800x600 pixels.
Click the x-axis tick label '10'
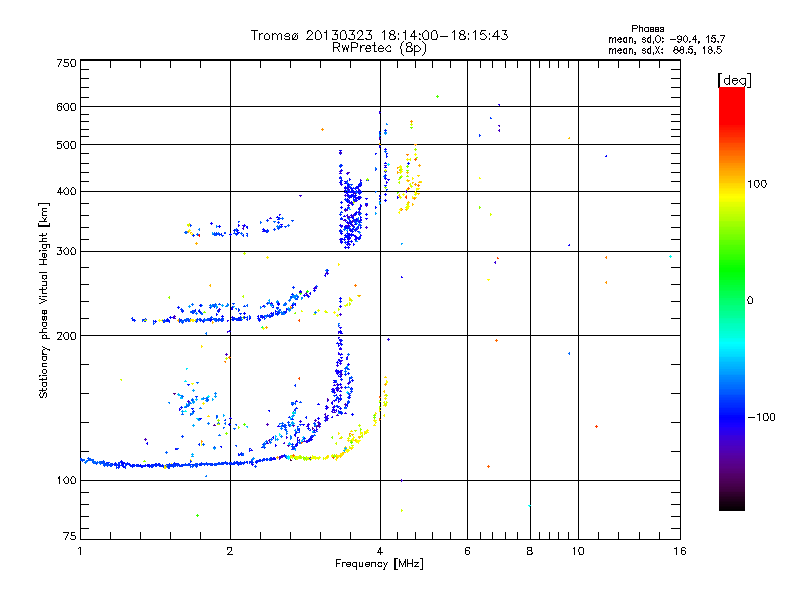578,551
